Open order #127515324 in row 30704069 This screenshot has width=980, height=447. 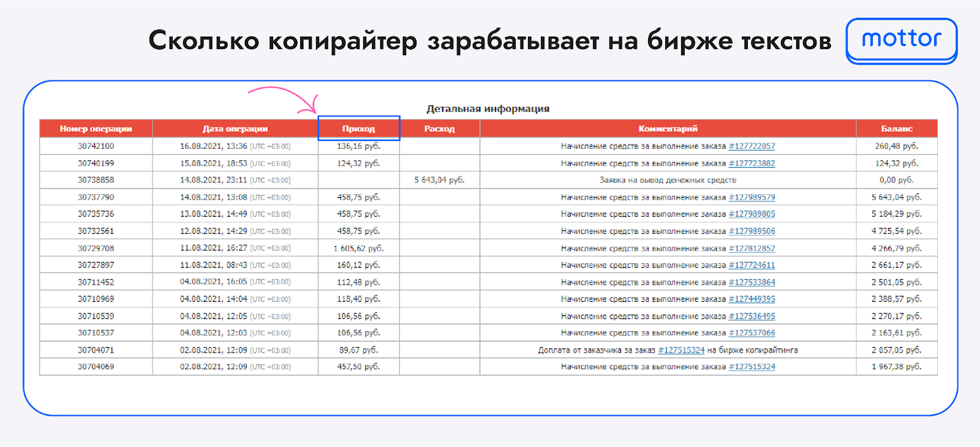[752, 367]
